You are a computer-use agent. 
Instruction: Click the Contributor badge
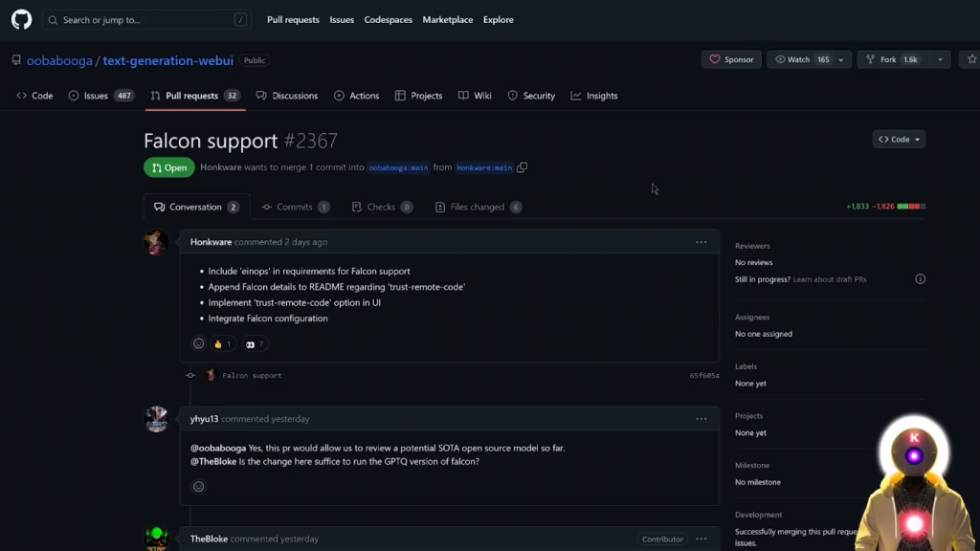tap(662, 540)
